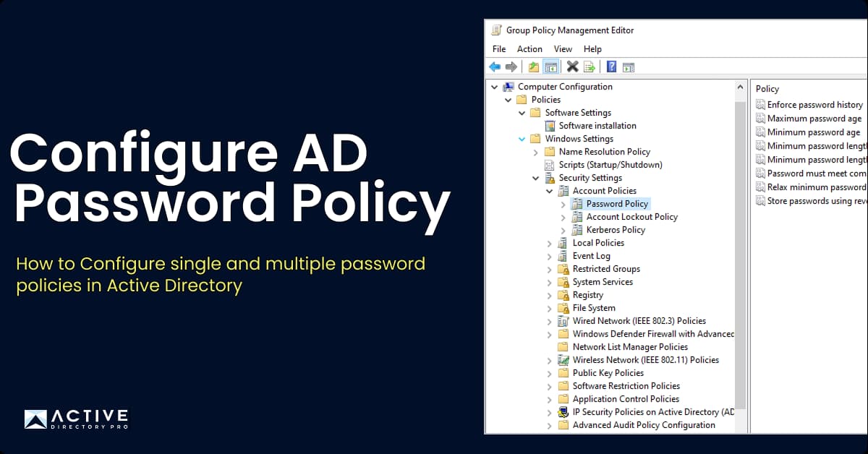The image size is (868, 454).
Task: Click the Export List toolbar icon
Action: coord(590,67)
